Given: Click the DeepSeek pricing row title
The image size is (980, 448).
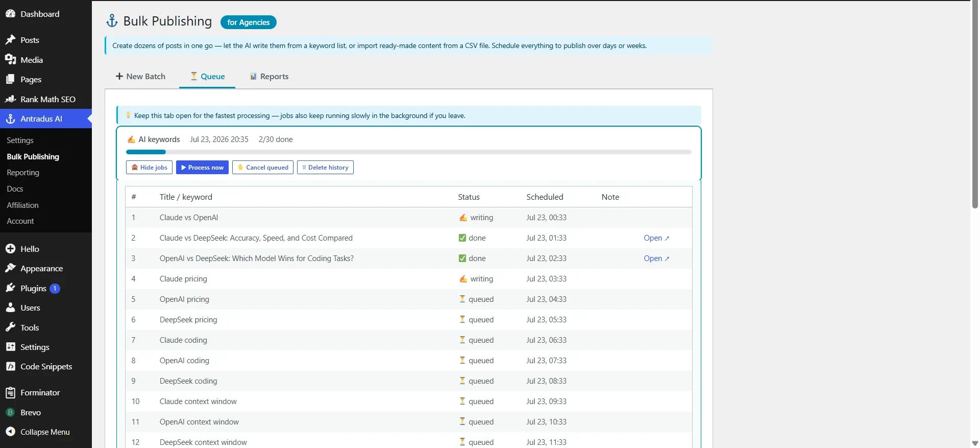Looking at the screenshot, I should (x=188, y=320).
